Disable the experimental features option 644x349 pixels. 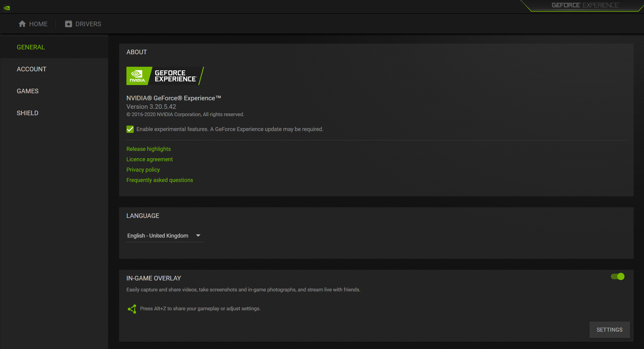click(130, 129)
